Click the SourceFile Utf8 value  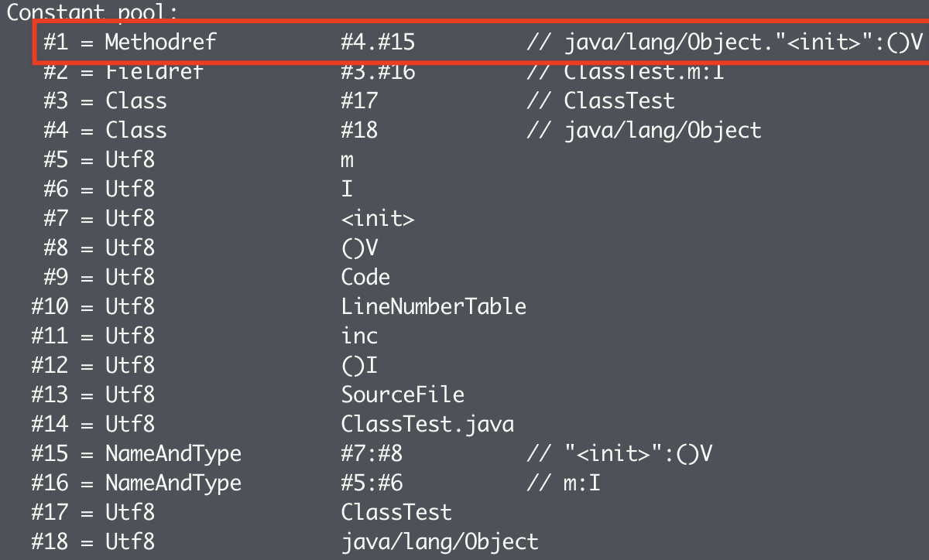point(403,395)
